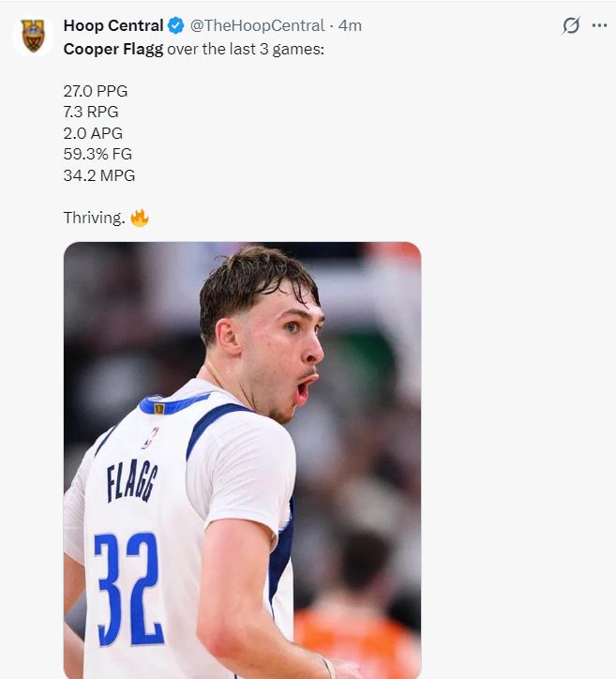
Task: Click the "over the last 3 games" text
Action: pos(238,49)
